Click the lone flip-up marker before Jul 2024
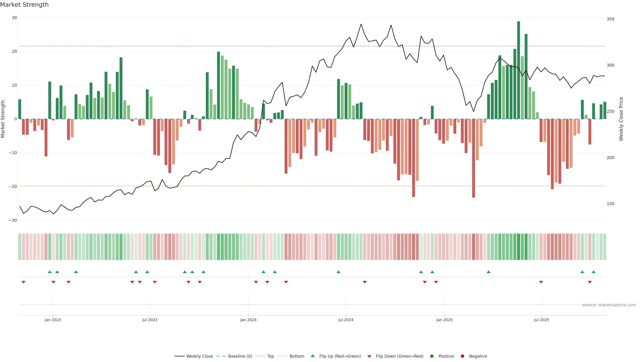 coord(338,272)
